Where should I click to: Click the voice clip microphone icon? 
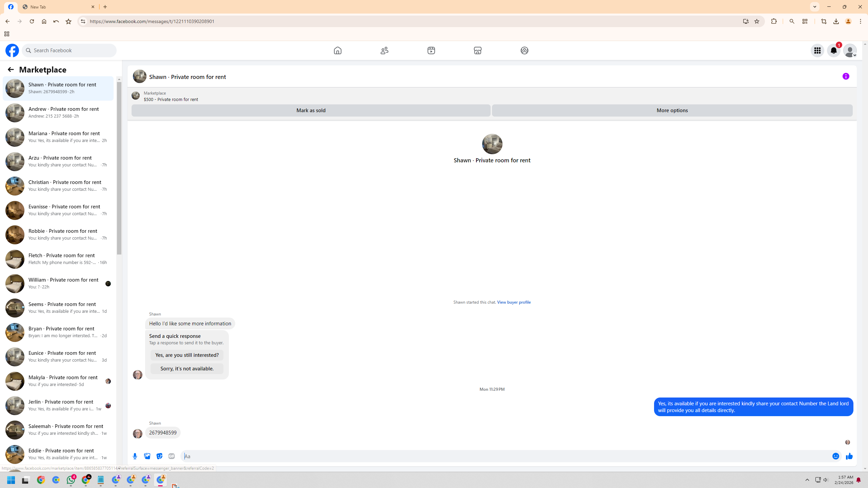[x=135, y=456]
